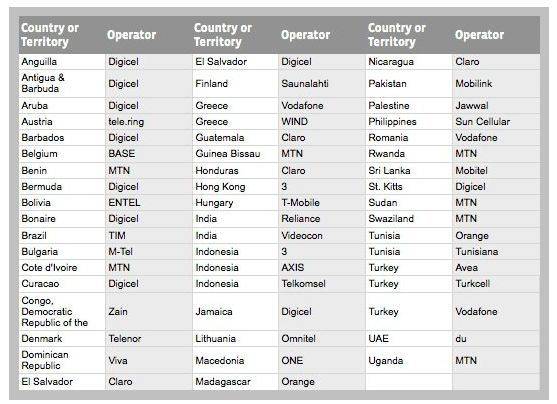Select the Telkomsel operator cell
This screenshot has height=404, width=557.
322,284
